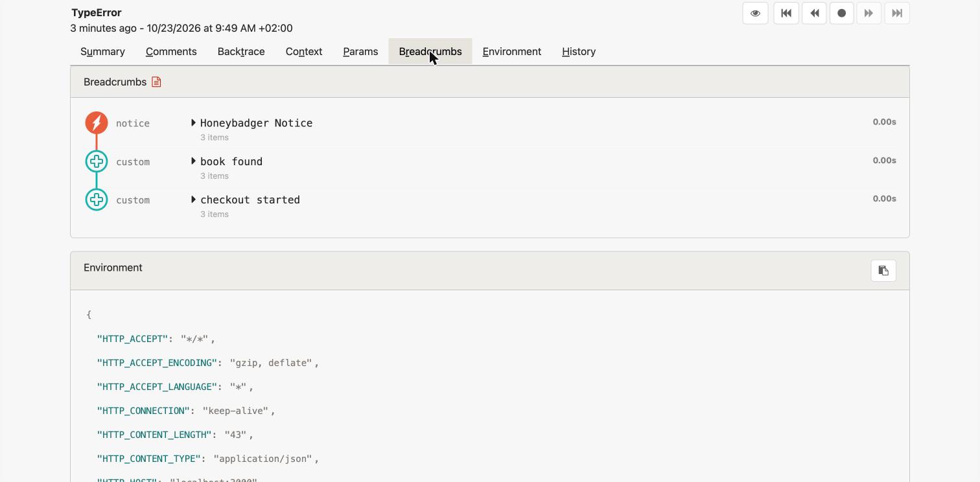Switch to the Params tab

pos(360,52)
